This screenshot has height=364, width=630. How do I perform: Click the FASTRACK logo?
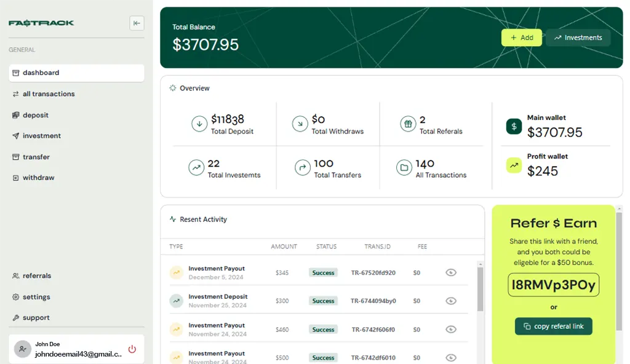pos(41,23)
